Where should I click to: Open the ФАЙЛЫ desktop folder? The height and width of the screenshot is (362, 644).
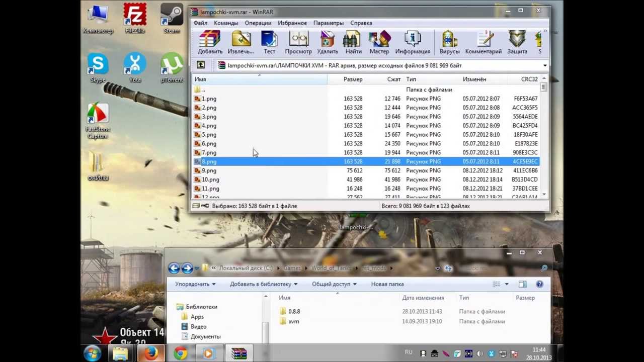[98, 166]
